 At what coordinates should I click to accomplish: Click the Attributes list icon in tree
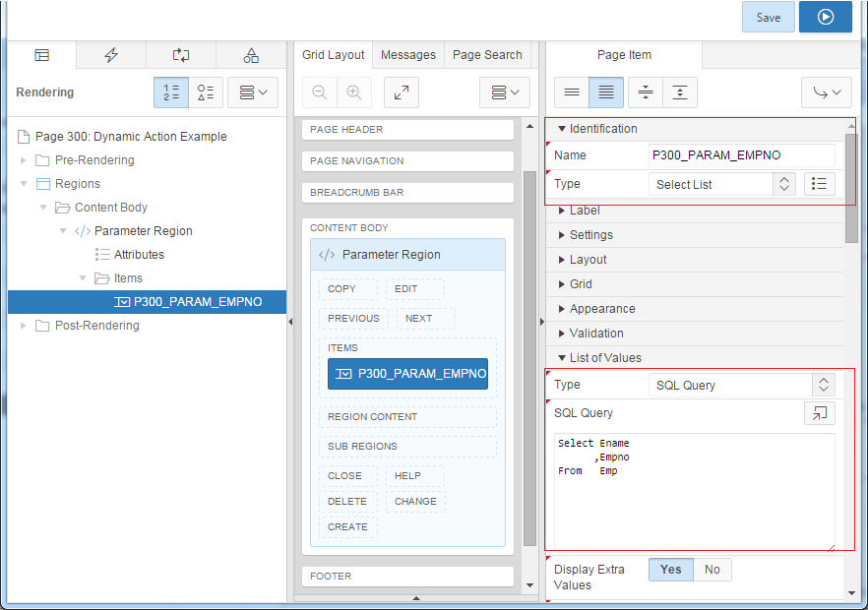coord(102,255)
